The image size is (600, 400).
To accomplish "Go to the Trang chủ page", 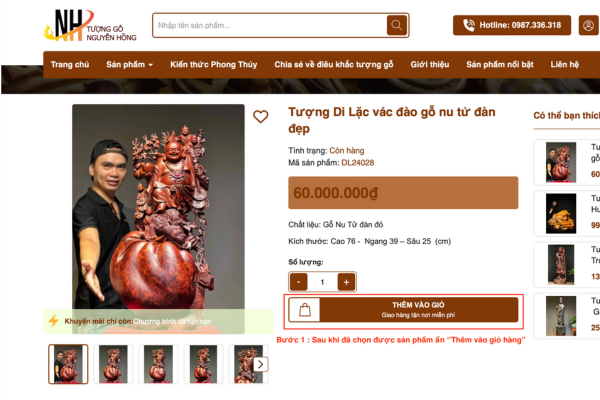I will pyautogui.click(x=70, y=64).
